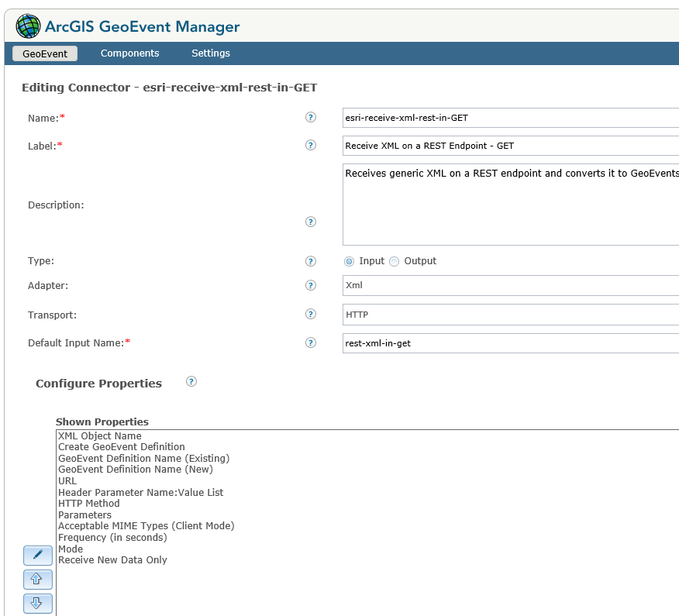Click the pencil edit property button

coord(38,556)
